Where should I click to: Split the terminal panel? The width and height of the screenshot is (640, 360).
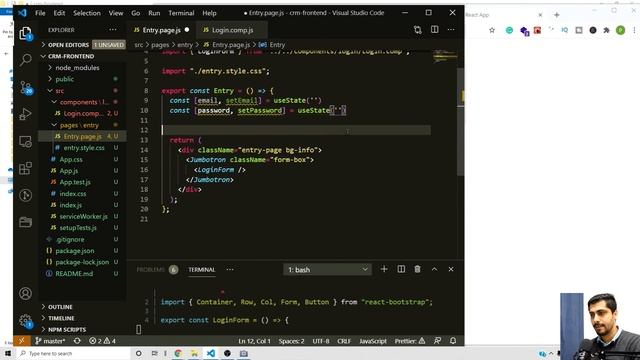point(401,269)
